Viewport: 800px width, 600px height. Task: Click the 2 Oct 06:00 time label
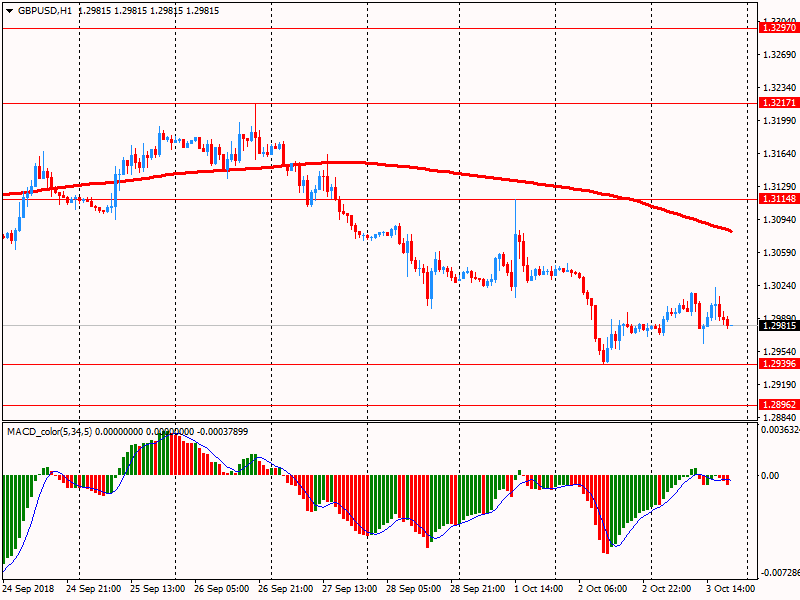tap(603, 589)
